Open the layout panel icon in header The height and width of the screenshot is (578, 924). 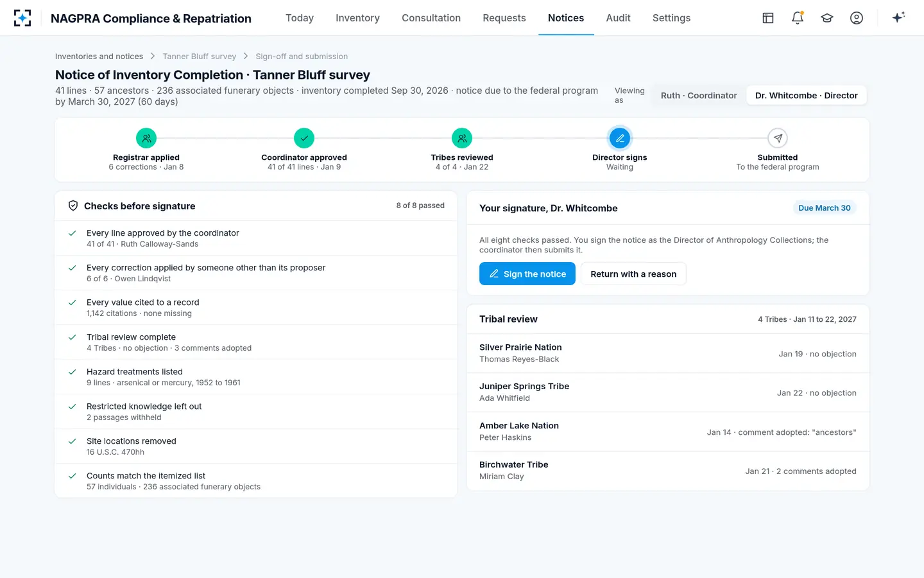[768, 18]
